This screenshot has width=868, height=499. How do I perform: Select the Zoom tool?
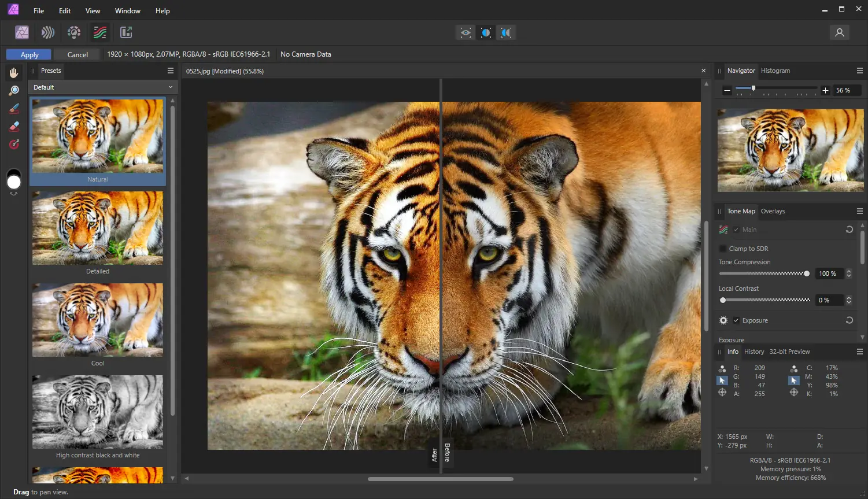14,90
